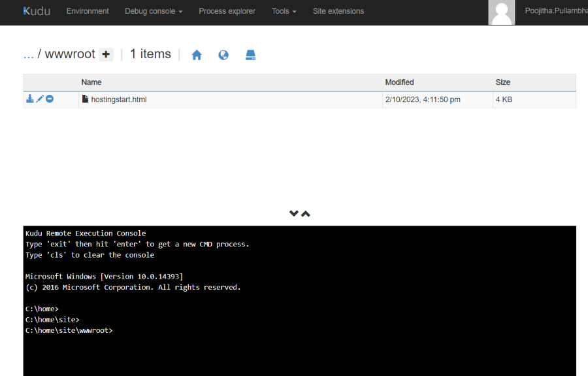Click the C:\home> console line
588x376 pixels.
pos(42,309)
